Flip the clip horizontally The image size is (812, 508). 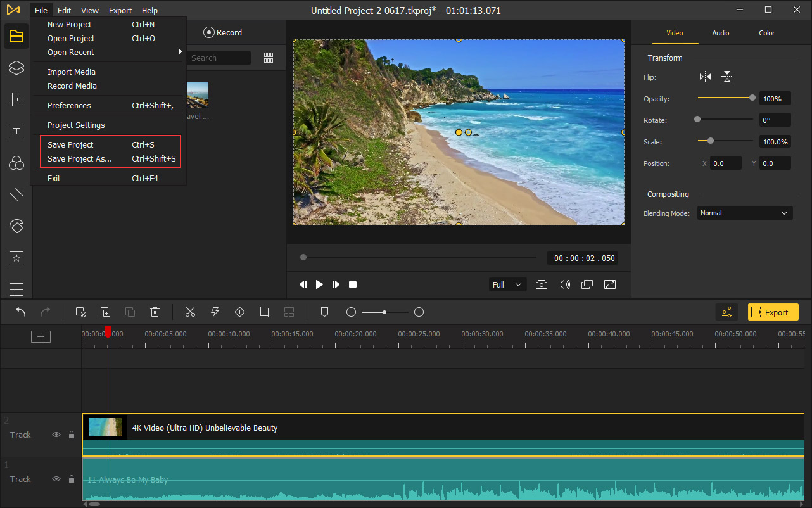click(704, 76)
